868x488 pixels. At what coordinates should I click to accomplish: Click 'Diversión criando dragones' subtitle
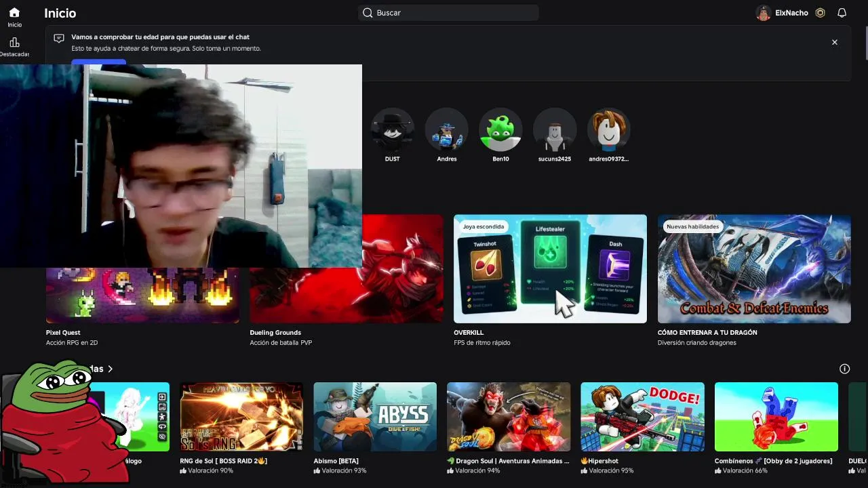(x=697, y=343)
